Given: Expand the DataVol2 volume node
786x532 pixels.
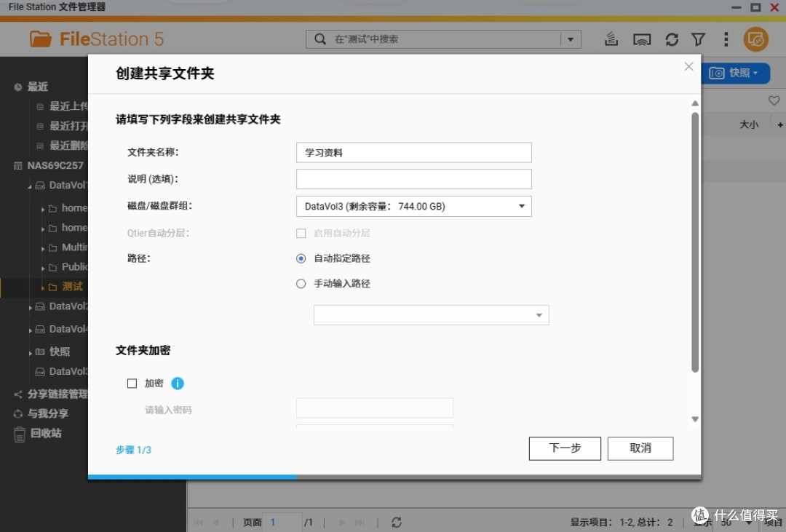Looking at the screenshot, I should pos(31,307).
